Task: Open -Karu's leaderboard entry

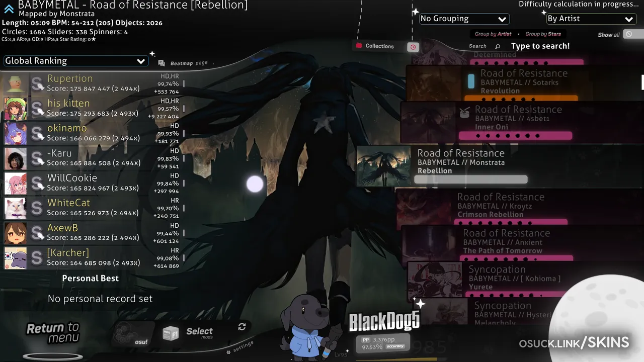Action: point(92,158)
